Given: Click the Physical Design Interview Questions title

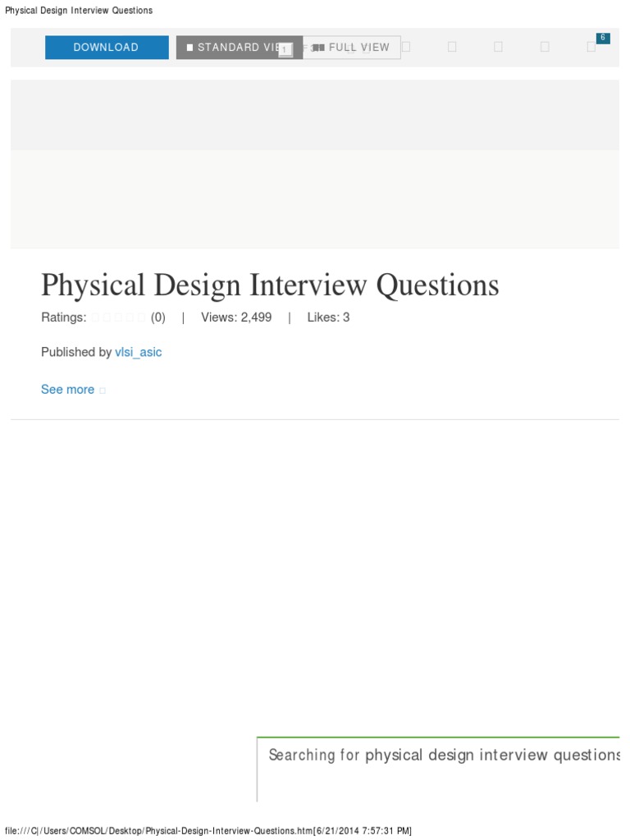Looking at the screenshot, I should [x=270, y=285].
